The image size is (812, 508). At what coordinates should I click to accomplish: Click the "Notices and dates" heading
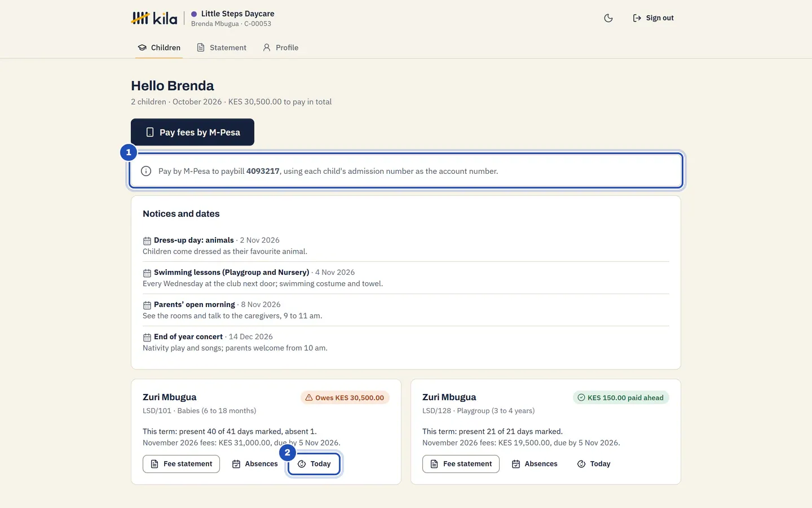[181, 214]
